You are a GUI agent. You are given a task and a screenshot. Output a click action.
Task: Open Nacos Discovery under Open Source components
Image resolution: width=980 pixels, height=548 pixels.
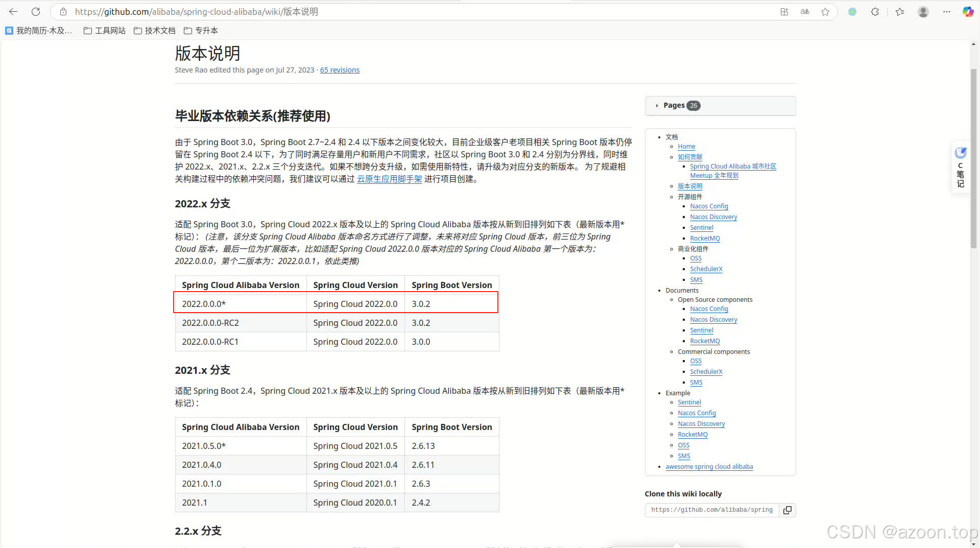coord(713,320)
